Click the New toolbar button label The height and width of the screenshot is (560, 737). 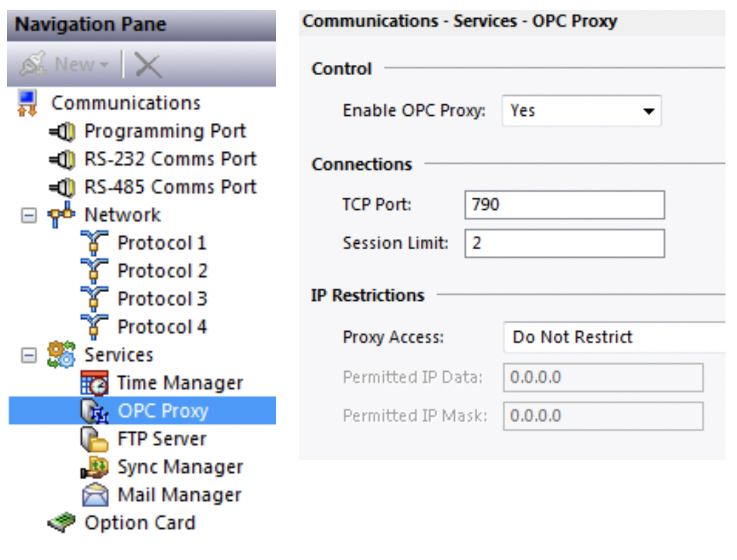pos(75,65)
